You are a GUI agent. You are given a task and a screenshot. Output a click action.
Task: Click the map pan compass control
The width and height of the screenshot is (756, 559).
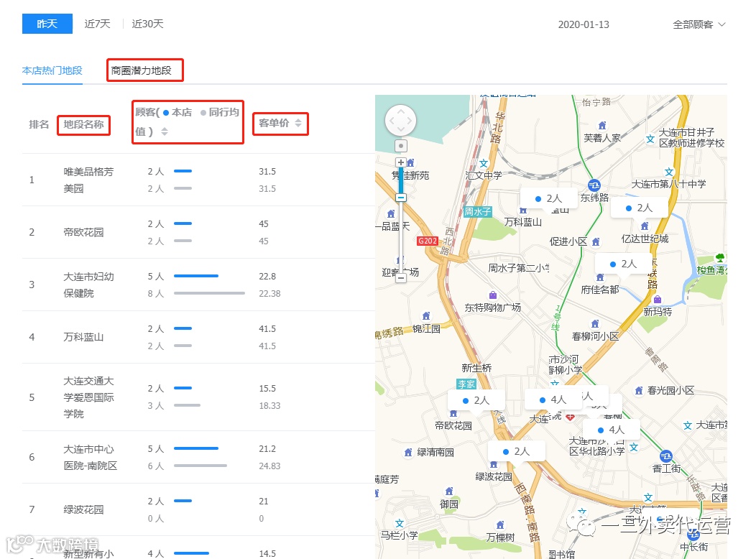[x=401, y=121]
